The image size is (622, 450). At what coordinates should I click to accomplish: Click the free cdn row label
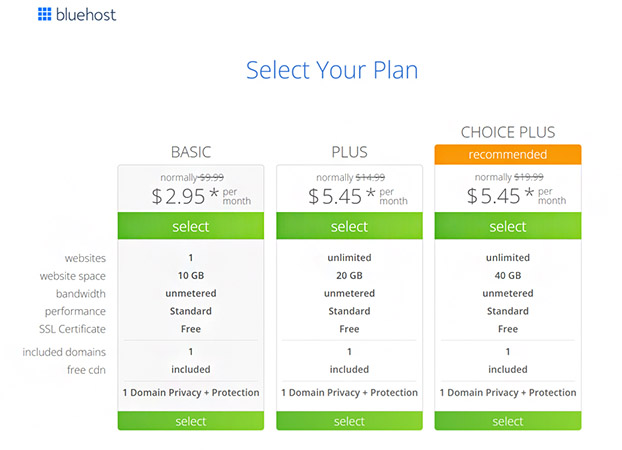(86, 370)
